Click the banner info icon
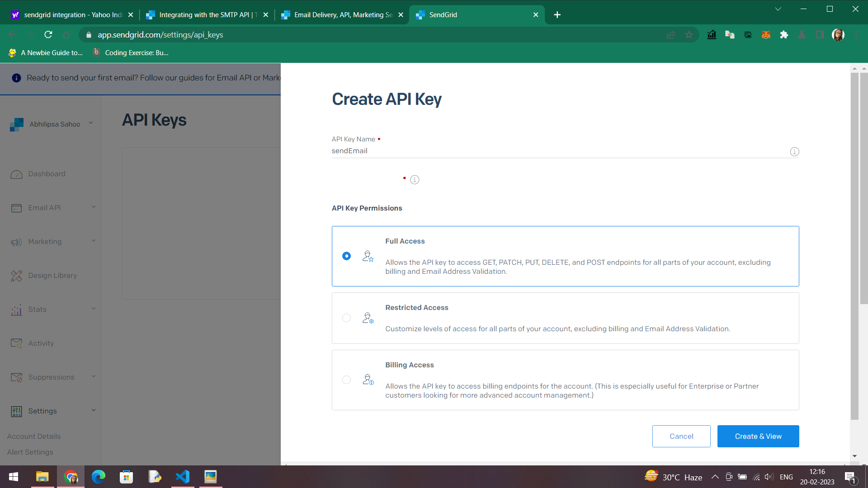 (x=16, y=78)
